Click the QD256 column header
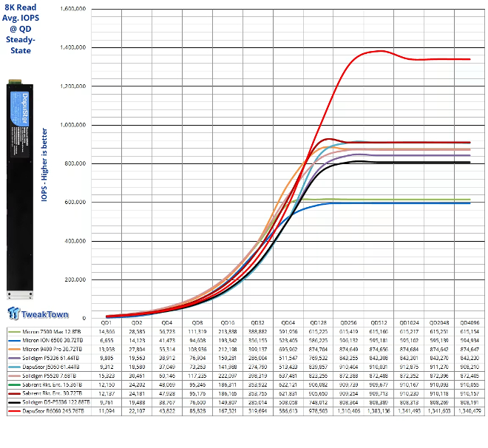The width and height of the screenshot is (488, 448). tap(348, 323)
